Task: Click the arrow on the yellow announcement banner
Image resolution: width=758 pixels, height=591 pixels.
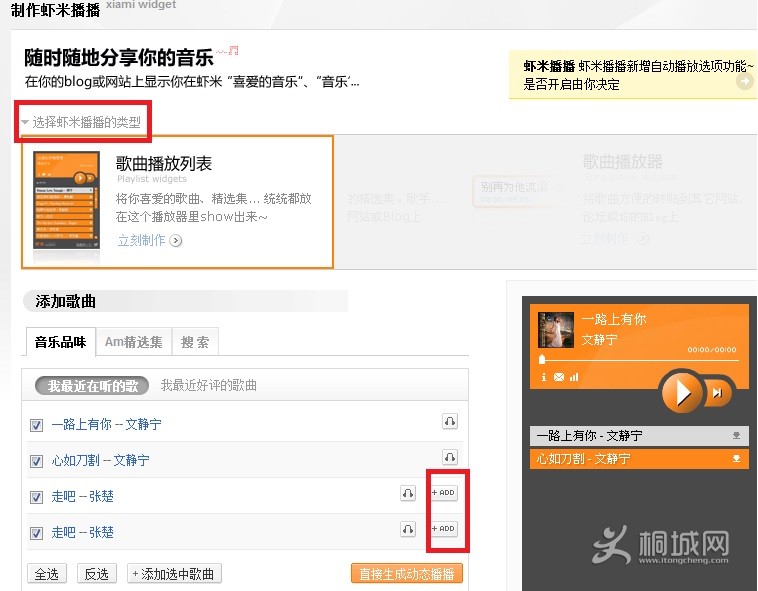Action: click(744, 82)
